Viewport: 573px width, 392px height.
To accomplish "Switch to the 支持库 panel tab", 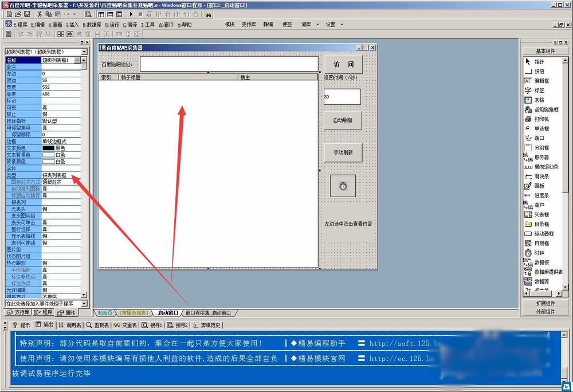I will [x=18, y=312].
